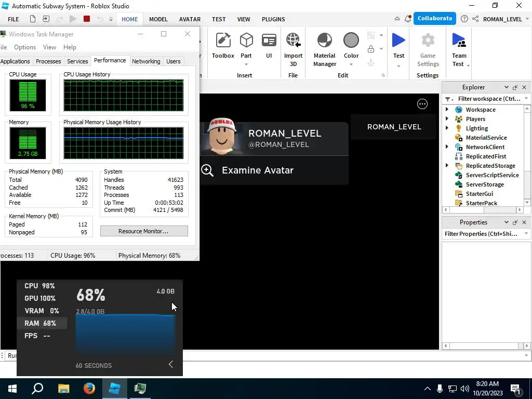Screen dimensions: 532x399
Task: Open the Services tab in Task Manager
Action: (77, 61)
